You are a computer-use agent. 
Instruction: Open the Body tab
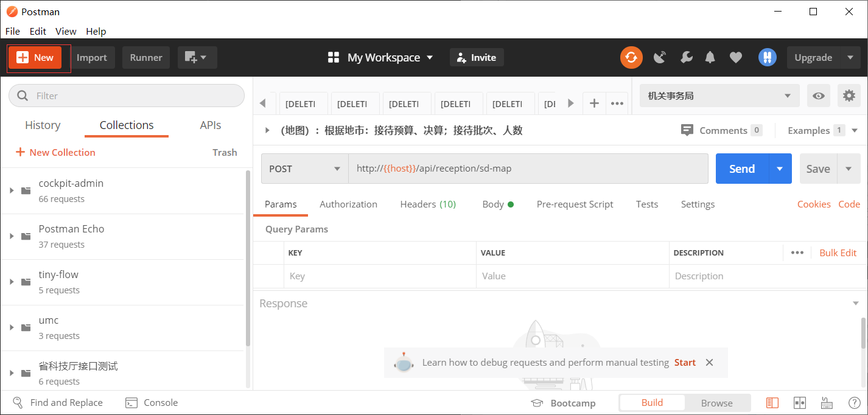click(x=498, y=204)
